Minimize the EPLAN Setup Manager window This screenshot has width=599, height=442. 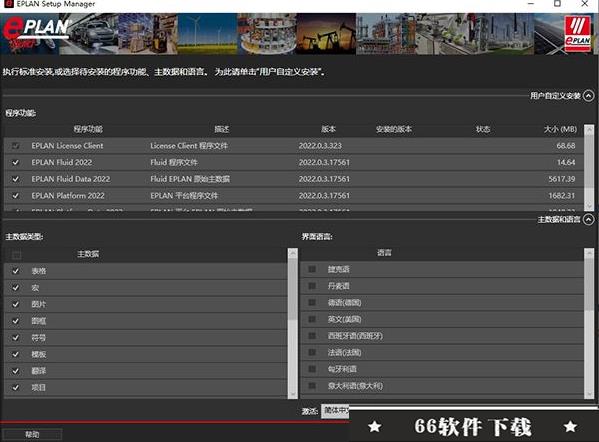point(531,4)
